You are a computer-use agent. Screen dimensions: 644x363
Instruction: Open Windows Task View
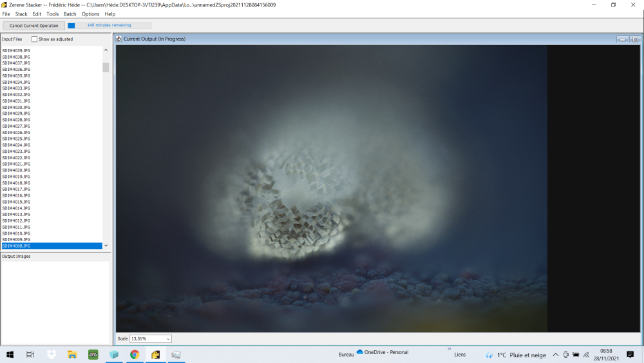tap(30, 355)
